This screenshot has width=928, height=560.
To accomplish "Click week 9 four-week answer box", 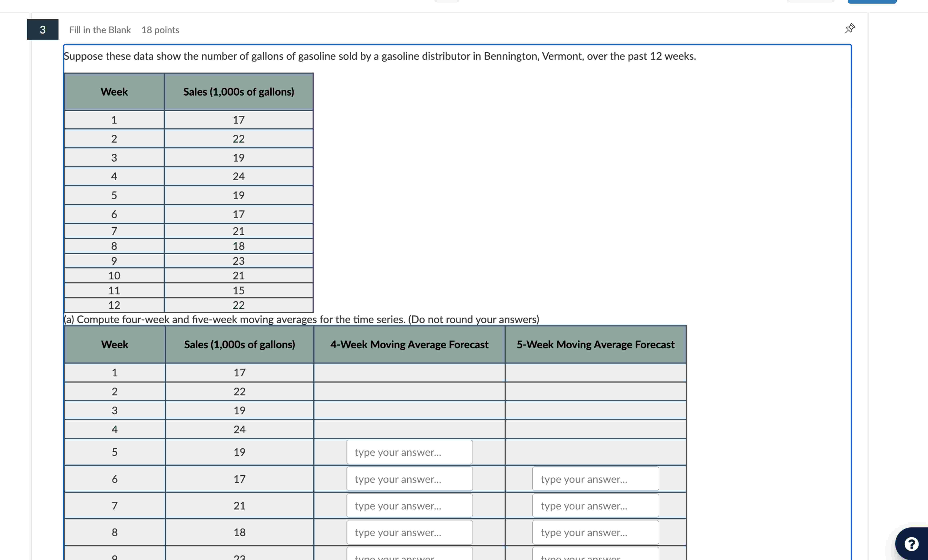I will point(409,555).
